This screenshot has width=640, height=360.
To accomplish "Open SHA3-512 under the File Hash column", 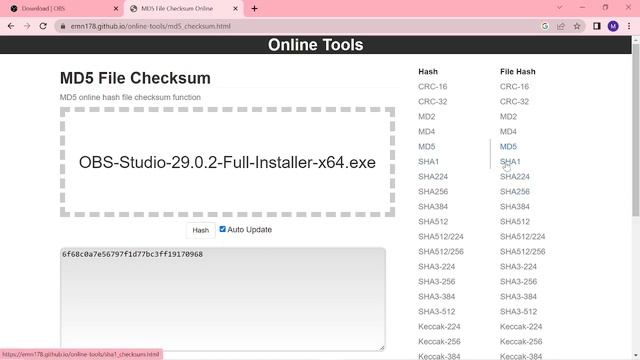I will pyautogui.click(x=518, y=311).
